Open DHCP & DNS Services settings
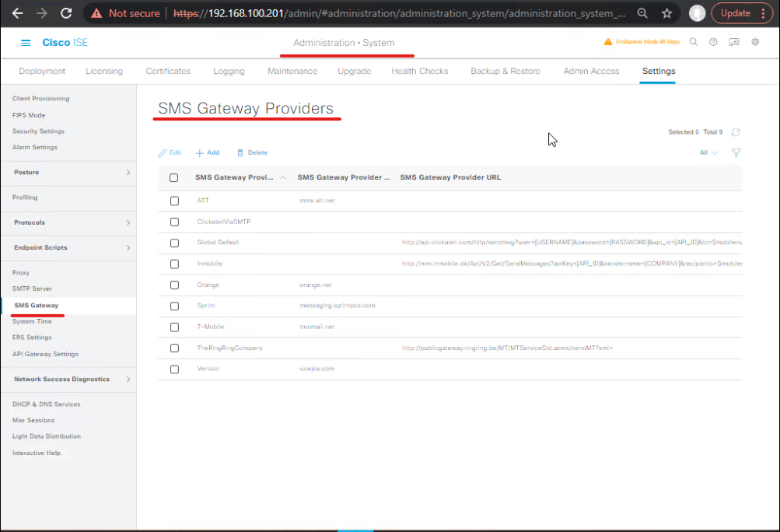 coord(46,404)
